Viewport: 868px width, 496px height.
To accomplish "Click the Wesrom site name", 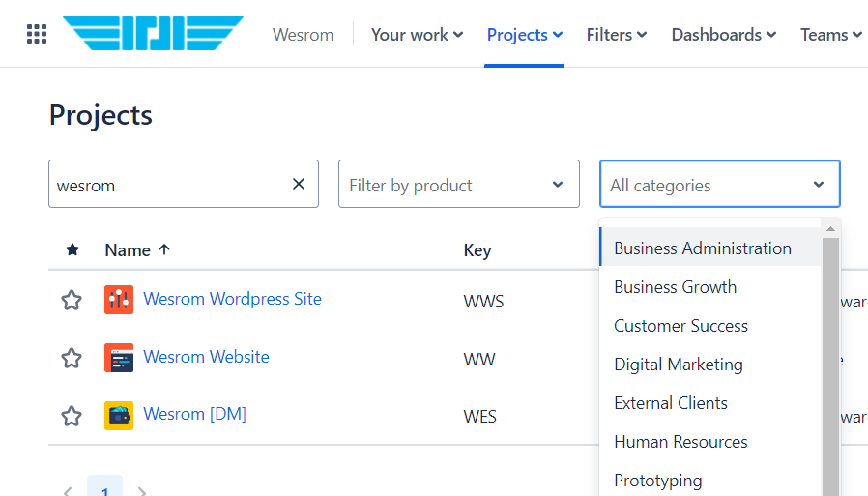I will 303,35.
